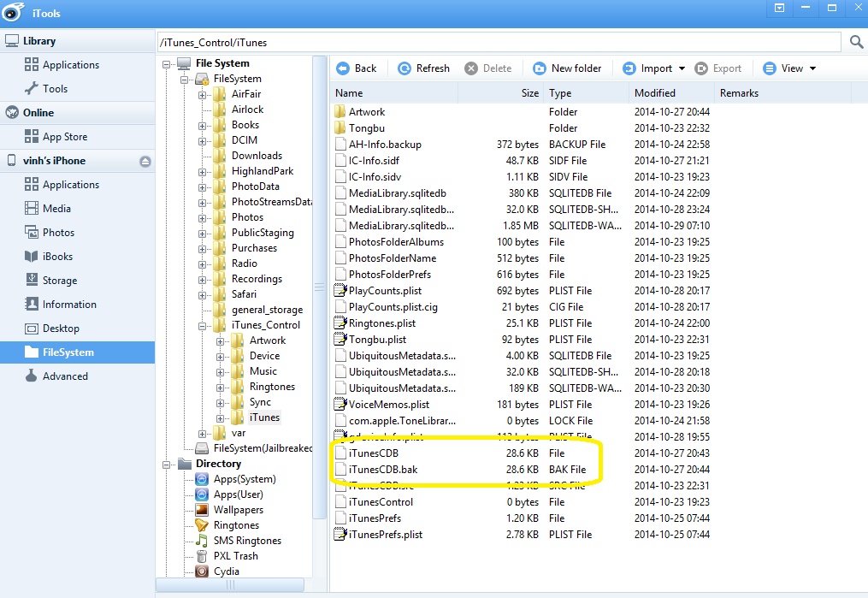Create a New folder from toolbar
Viewport: 868px width, 598px height.
point(567,68)
